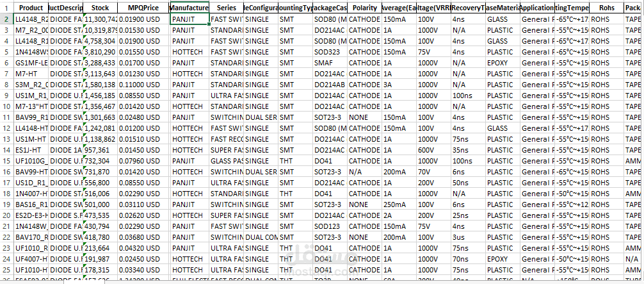Click the price 0.01530 USD
Screen dimensions: 644x284
(x=142, y=30)
